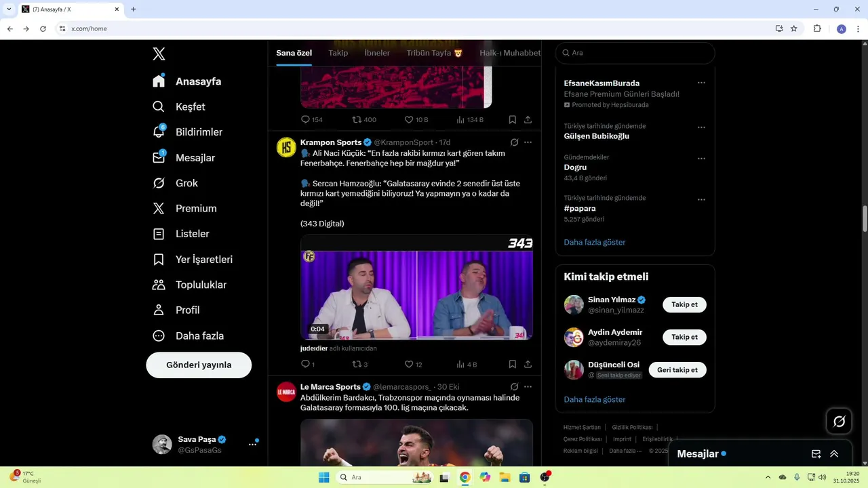868x488 pixels.
Task: Open options for Gülşen Bubikoğlu trend
Action: click(x=701, y=127)
